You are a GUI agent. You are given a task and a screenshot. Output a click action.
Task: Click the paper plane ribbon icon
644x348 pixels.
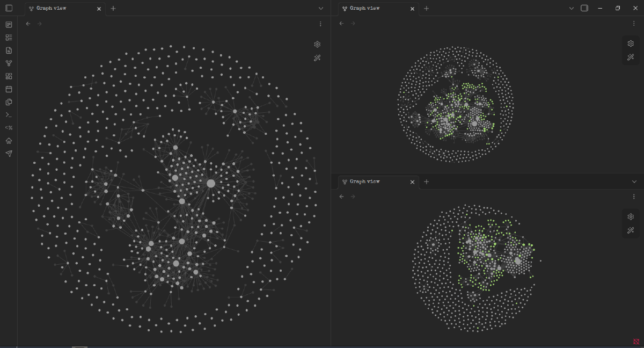point(9,154)
